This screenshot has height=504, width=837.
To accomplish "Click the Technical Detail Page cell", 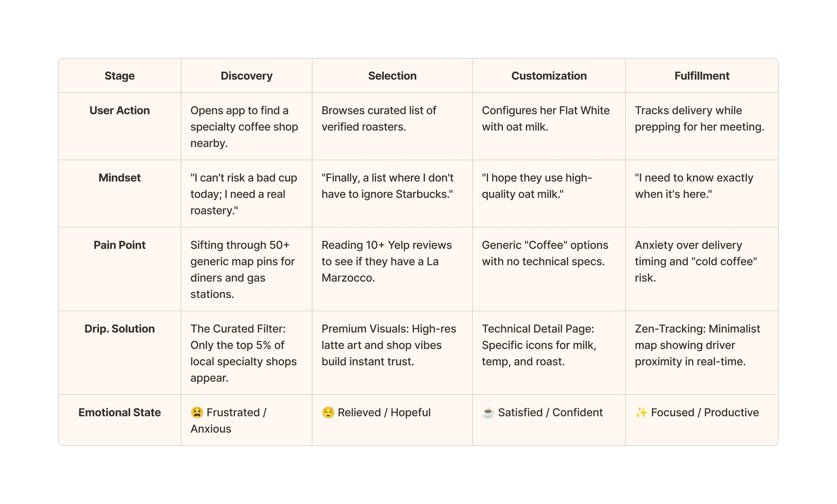I will 538,345.
